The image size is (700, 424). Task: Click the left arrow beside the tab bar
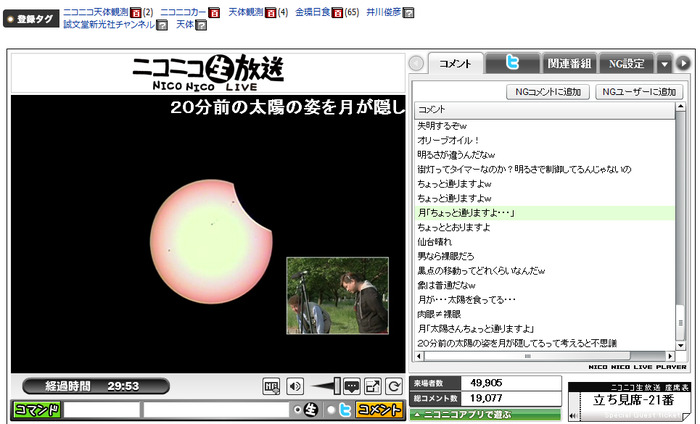click(x=416, y=63)
